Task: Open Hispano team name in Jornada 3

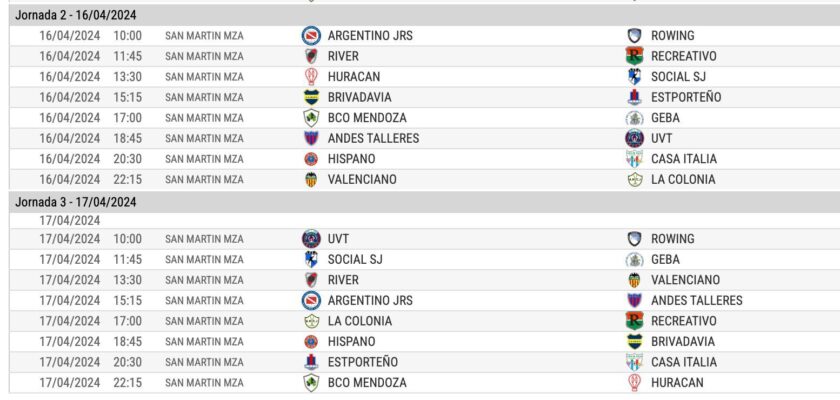Action: 350,341
